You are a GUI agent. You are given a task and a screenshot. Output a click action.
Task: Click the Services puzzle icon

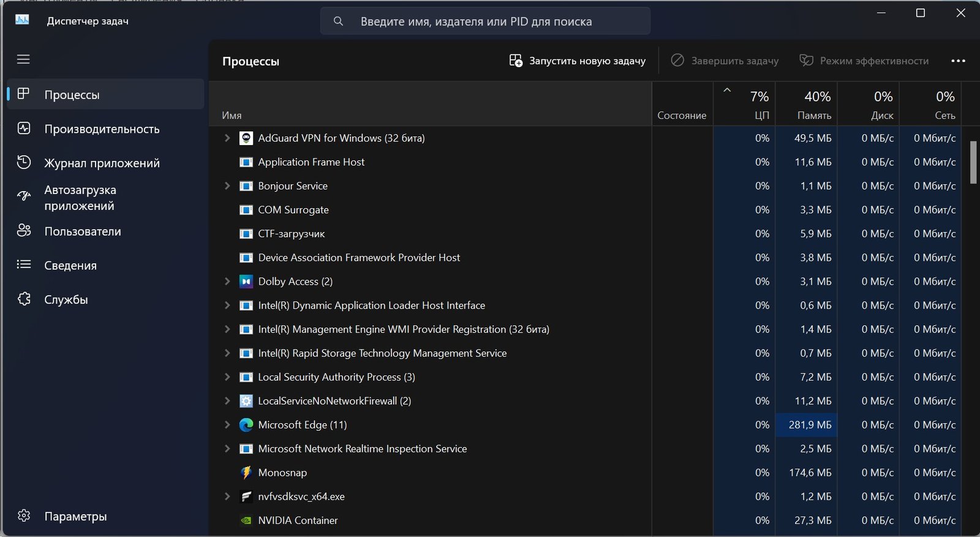point(24,299)
